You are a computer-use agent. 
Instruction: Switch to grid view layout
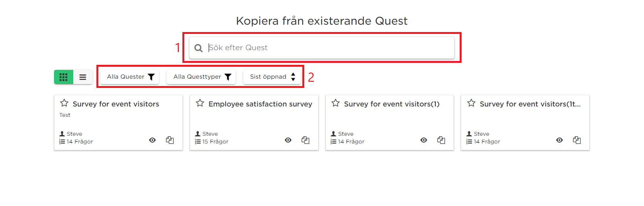pos(64,77)
